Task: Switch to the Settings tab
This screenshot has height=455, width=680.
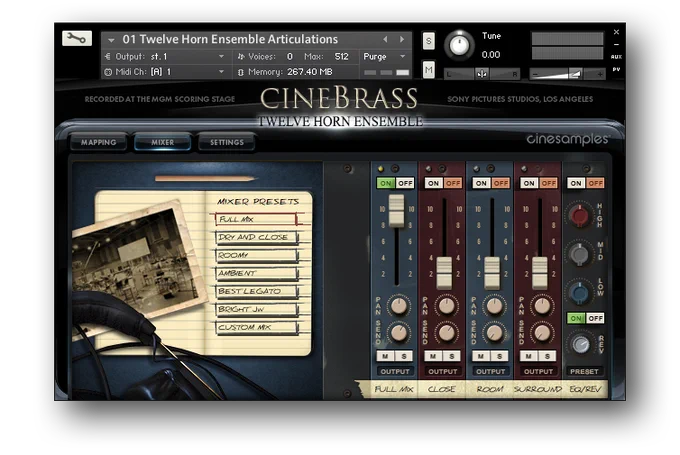Action: (x=227, y=142)
